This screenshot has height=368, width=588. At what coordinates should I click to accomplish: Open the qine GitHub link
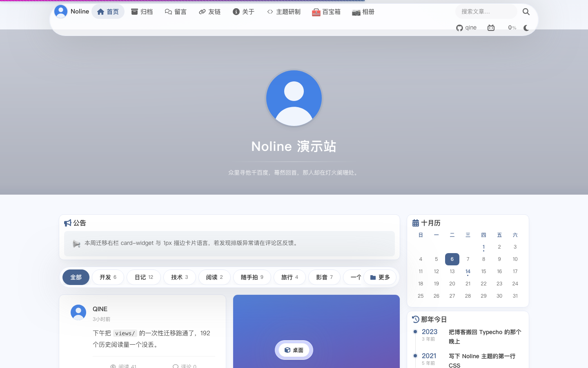pyautogui.click(x=466, y=28)
